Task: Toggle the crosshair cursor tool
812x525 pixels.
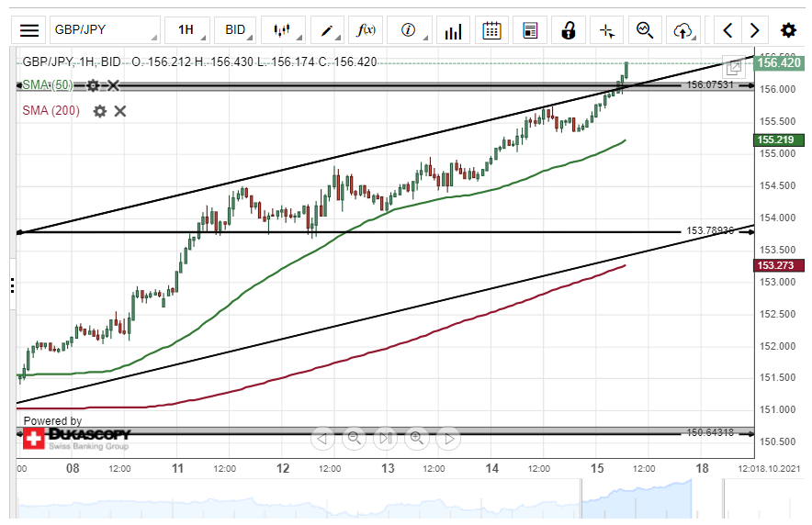Action: pyautogui.click(x=606, y=30)
